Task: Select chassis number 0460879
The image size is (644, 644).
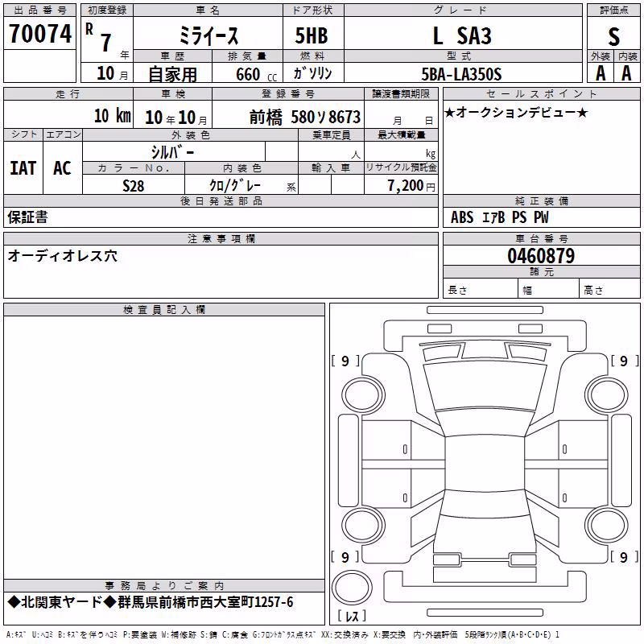Action: [541, 256]
